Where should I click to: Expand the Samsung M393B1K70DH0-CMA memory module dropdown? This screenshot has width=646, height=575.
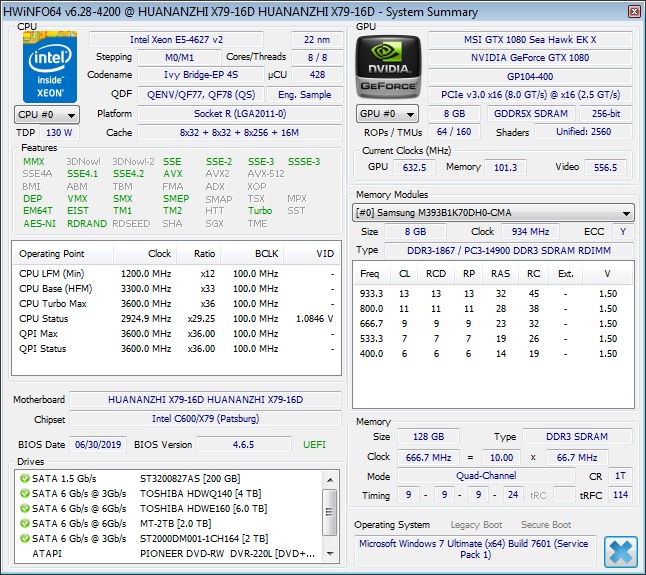pos(493,213)
